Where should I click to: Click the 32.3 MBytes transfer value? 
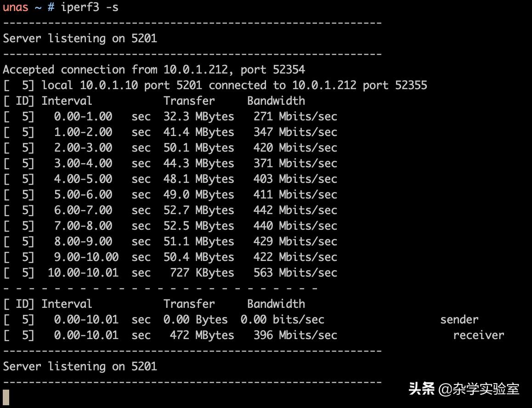[x=198, y=116]
